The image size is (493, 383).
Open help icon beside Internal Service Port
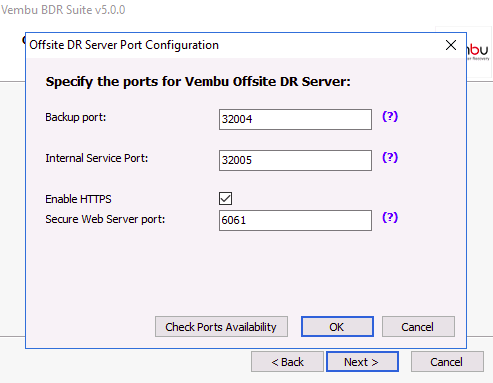390,157
